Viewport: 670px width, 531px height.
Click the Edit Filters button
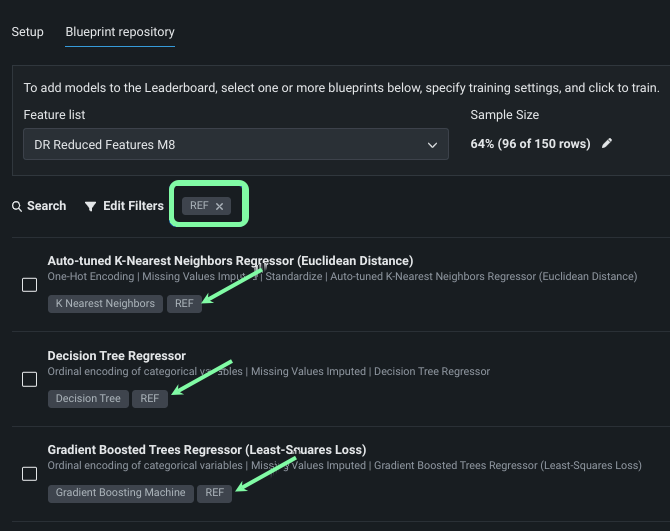tap(133, 206)
